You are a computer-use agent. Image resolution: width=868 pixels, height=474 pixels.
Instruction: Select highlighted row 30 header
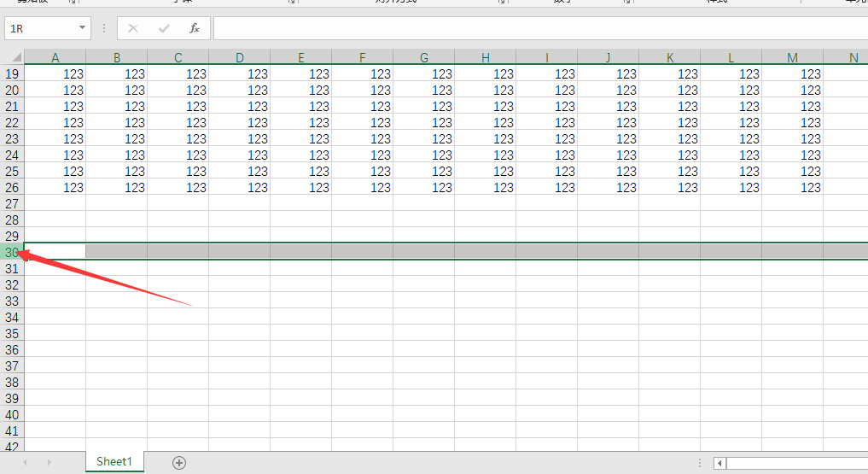(12, 253)
